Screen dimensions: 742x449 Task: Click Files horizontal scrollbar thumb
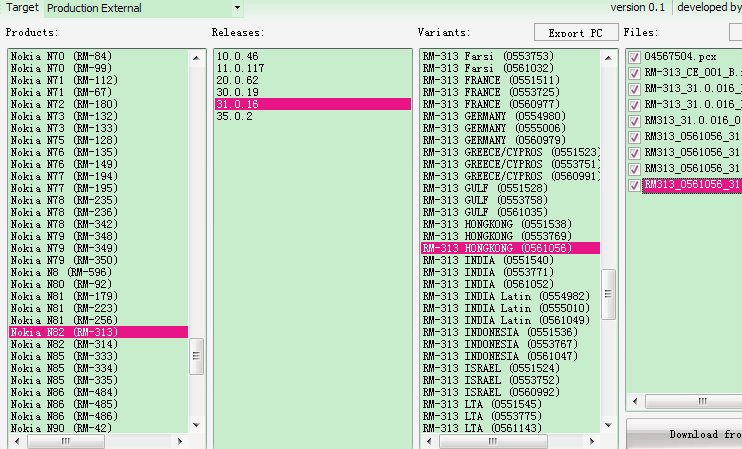click(x=694, y=401)
